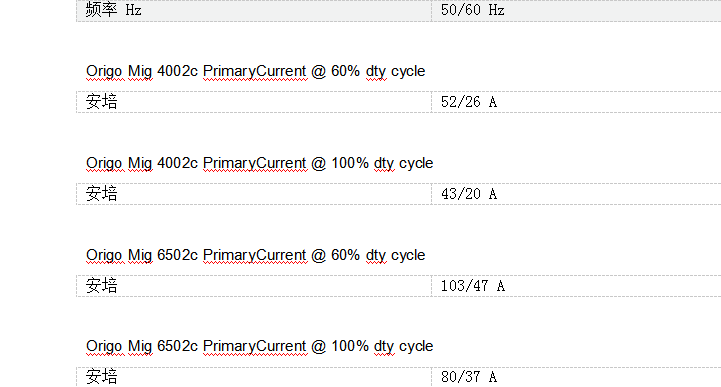
Task: Click the 80/37 A value cell
Action: tap(576, 377)
